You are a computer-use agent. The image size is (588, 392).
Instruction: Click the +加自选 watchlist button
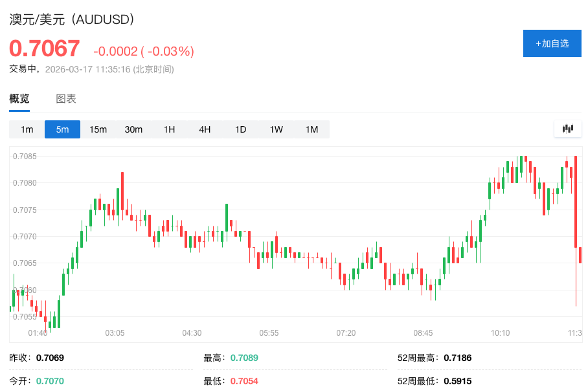pos(552,43)
